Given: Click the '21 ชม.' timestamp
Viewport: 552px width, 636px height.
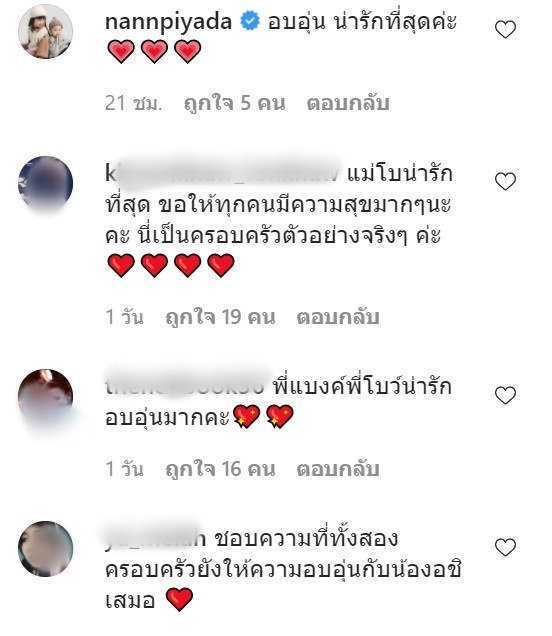Looking at the screenshot, I should 133,103.
